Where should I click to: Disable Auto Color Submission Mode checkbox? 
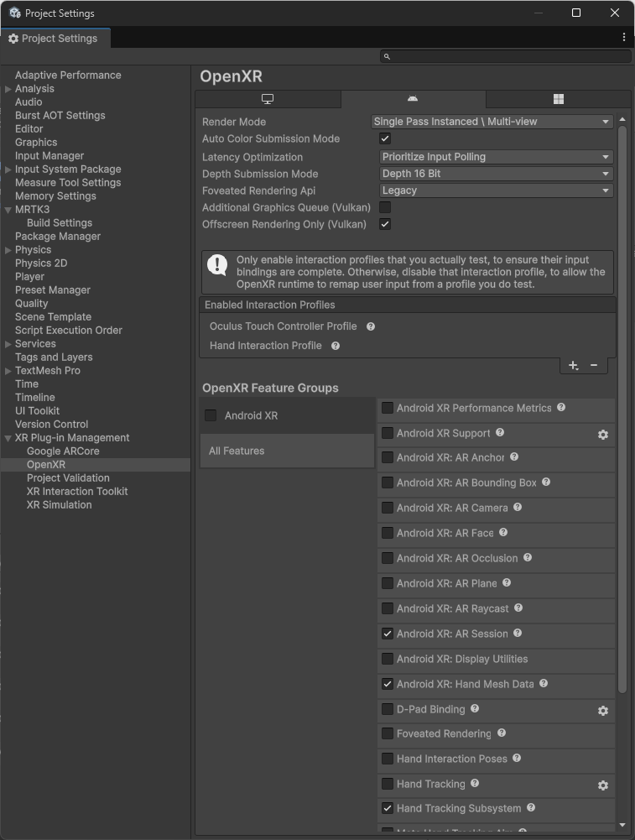(385, 139)
